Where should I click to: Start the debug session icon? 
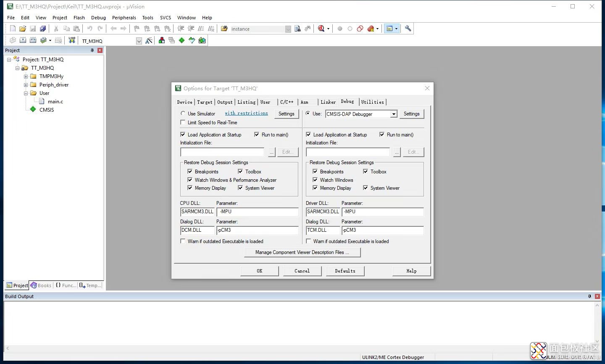[x=321, y=29]
